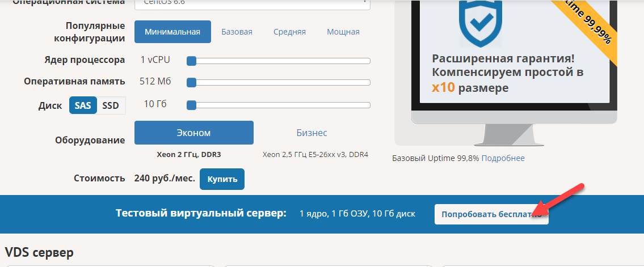Pick the Мощная configuration preset

tap(343, 32)
